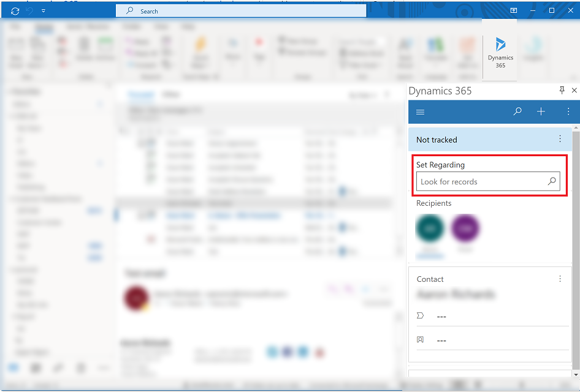This screenshot has width=580, height=392.
Task: Open the Ribbon Display Options icon
Action: [513, 10]
